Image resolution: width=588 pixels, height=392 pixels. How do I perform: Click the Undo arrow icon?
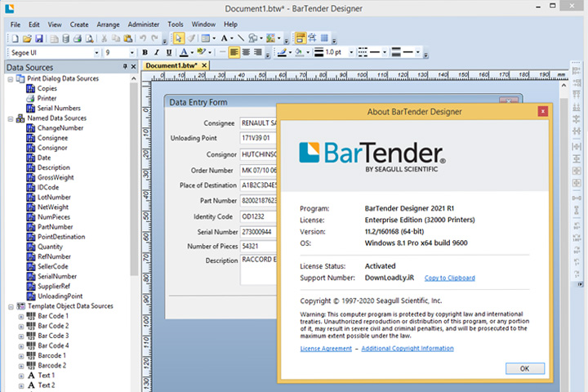point(143,38)
